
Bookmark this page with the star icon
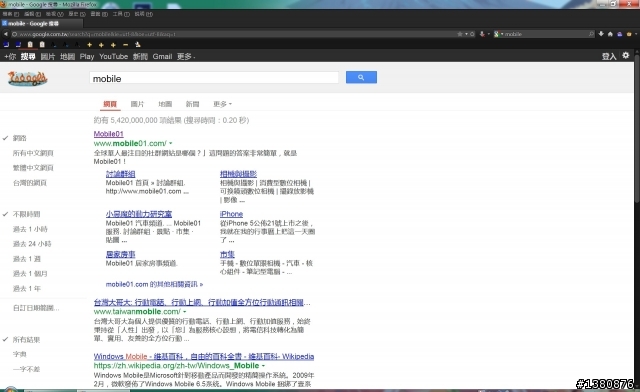tap(460, 34)
